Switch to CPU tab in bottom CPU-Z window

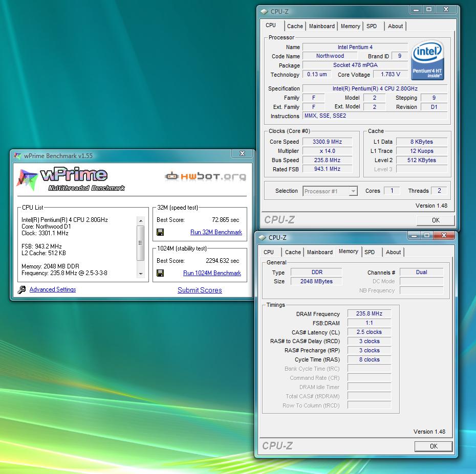click(269, 252)
